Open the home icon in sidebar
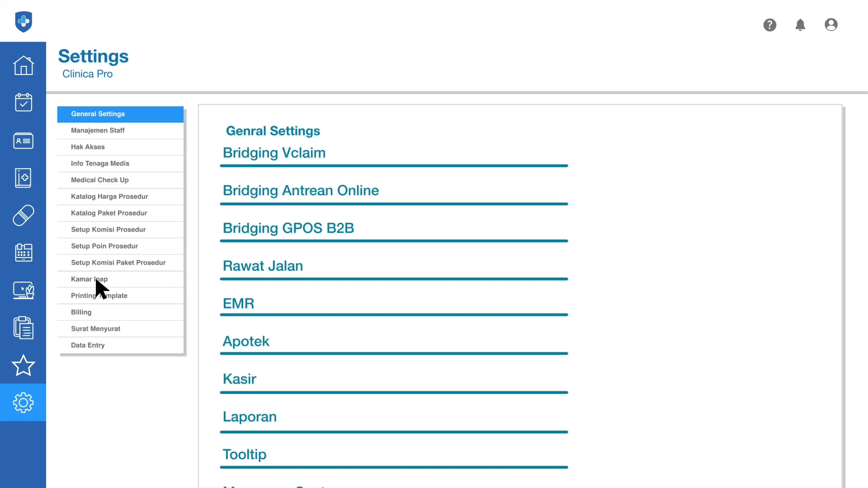Image resolution: width=868 pixels, height=488 pixels. tap(23, 66)
